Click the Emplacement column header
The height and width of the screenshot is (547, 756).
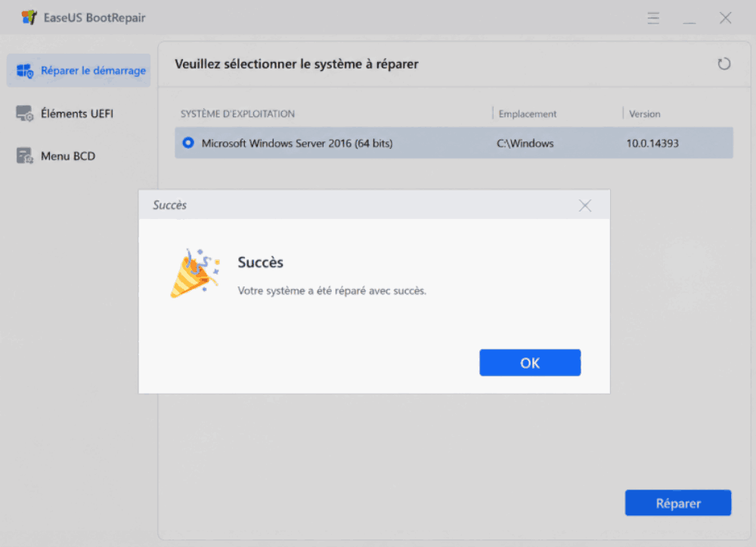(x=528, y=114)
